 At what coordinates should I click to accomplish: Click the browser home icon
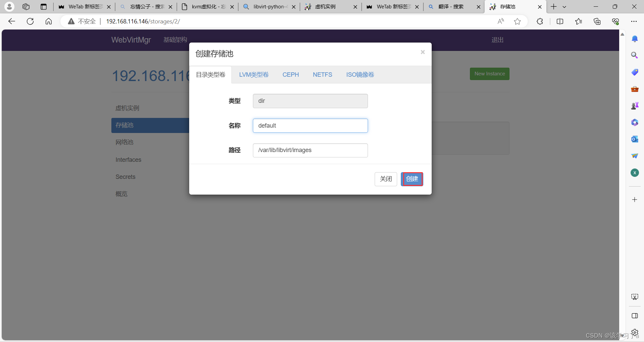click(x=49, y=21)
